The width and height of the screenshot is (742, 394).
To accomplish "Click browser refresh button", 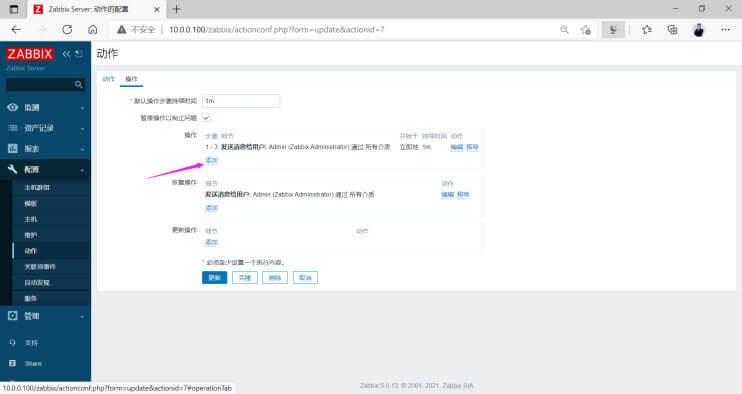I will point(67,29).
